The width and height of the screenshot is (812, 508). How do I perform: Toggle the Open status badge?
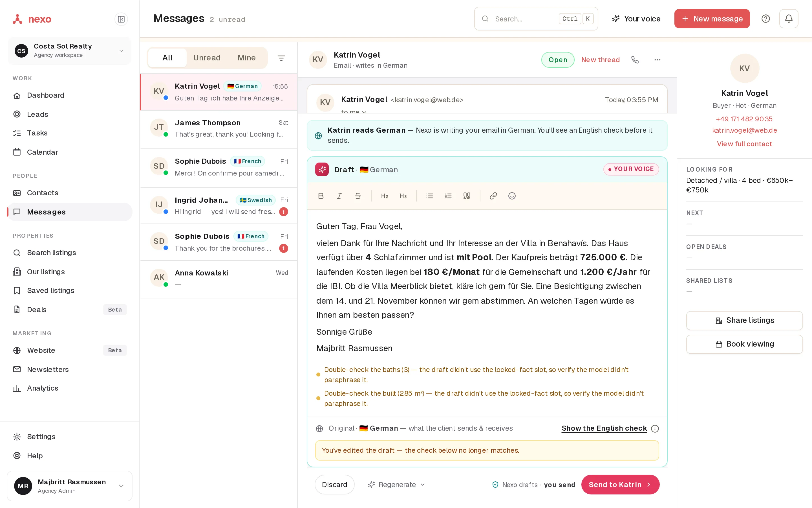[x=558, y=60]
